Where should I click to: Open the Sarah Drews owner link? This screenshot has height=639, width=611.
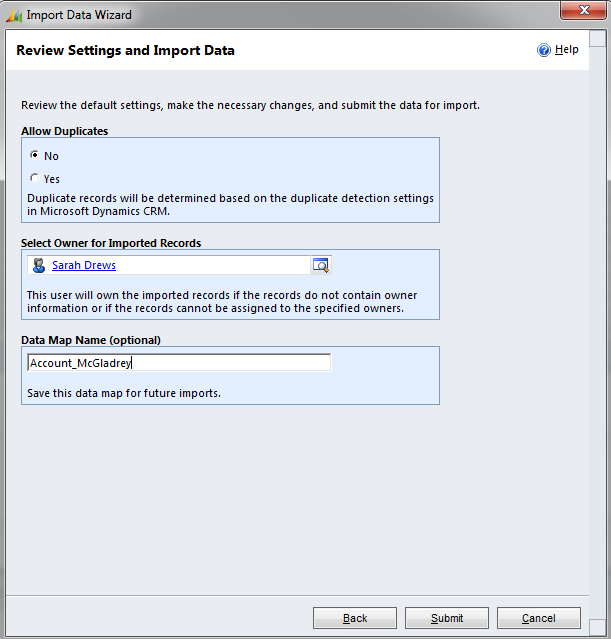84,266
